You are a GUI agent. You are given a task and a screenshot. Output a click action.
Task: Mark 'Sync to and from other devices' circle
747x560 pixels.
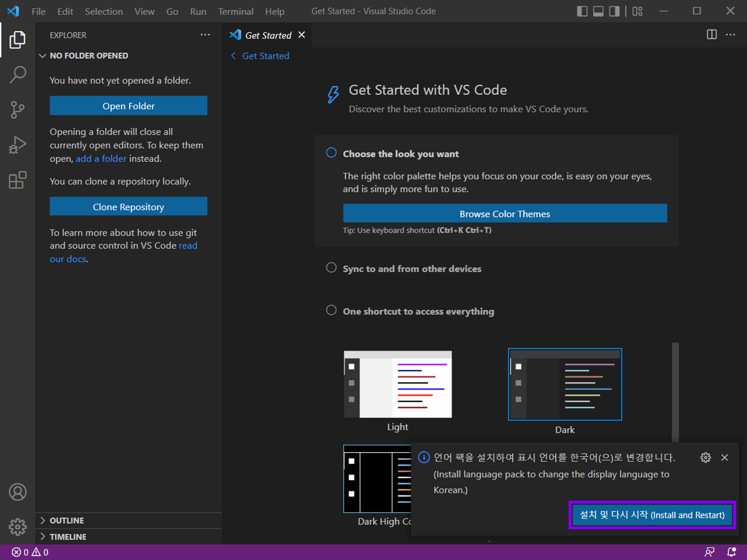(331, 268)
